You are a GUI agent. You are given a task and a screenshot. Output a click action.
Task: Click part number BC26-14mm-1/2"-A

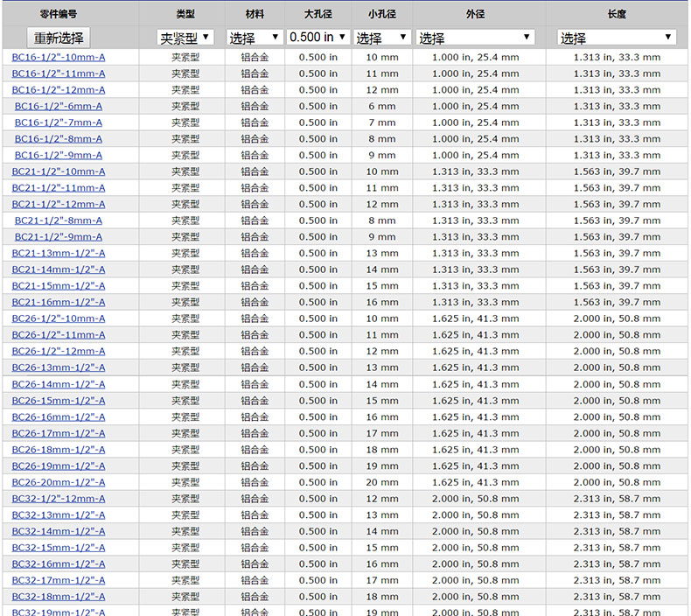(59, 384)
